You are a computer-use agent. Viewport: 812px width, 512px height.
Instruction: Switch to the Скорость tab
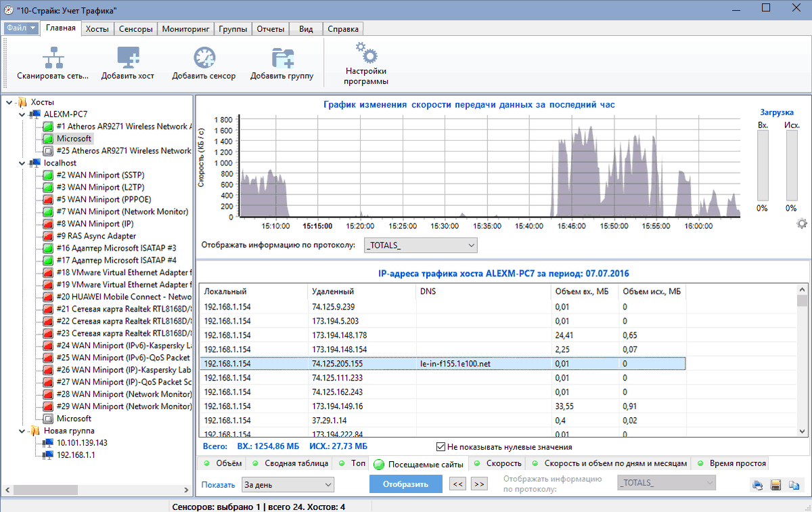(x=498, y=464)
